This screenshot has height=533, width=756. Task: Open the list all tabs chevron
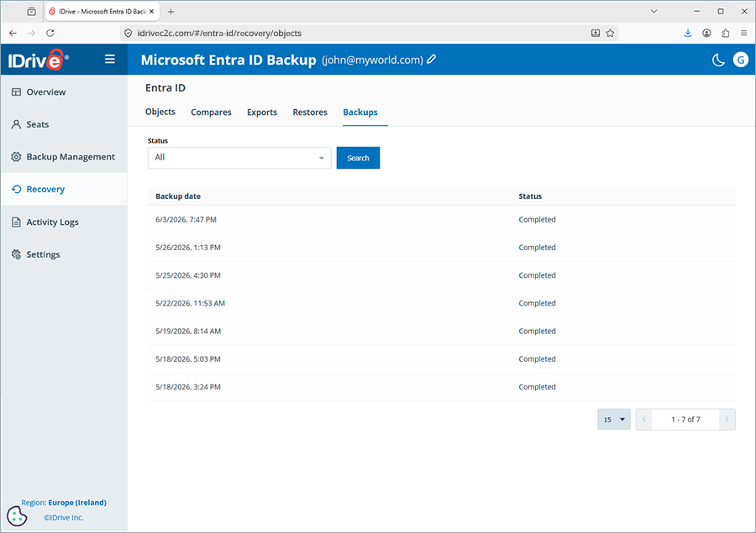(x=654, y=12)
